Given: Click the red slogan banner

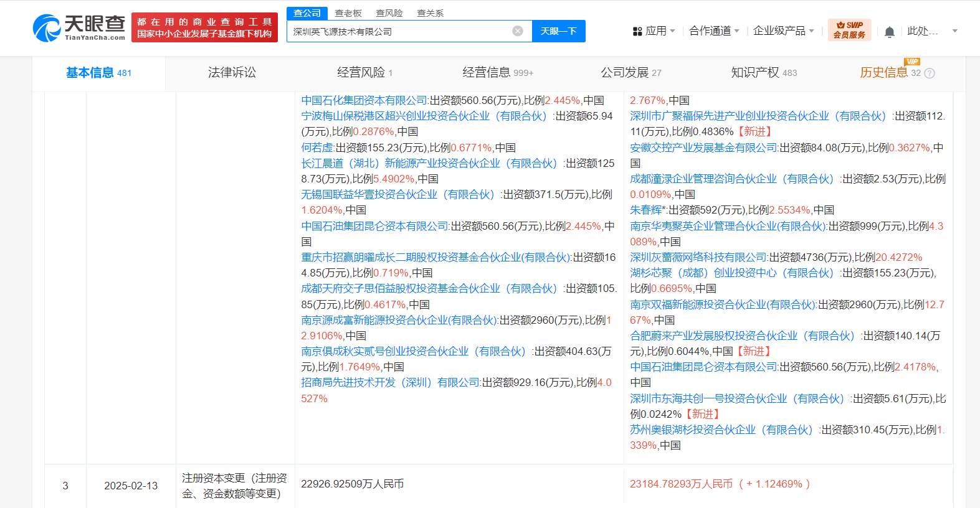Looking at the screenshot, I should tap(204, 27).
